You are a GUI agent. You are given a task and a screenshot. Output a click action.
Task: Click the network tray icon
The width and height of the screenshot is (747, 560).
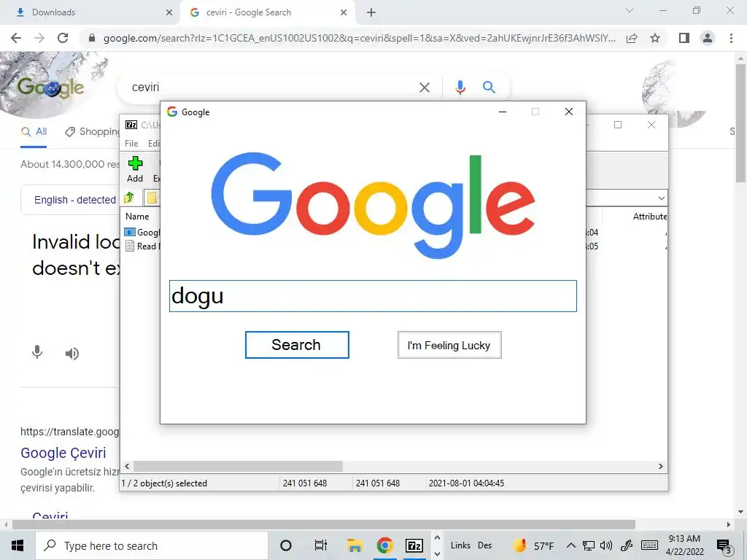(x=589, y=545)
